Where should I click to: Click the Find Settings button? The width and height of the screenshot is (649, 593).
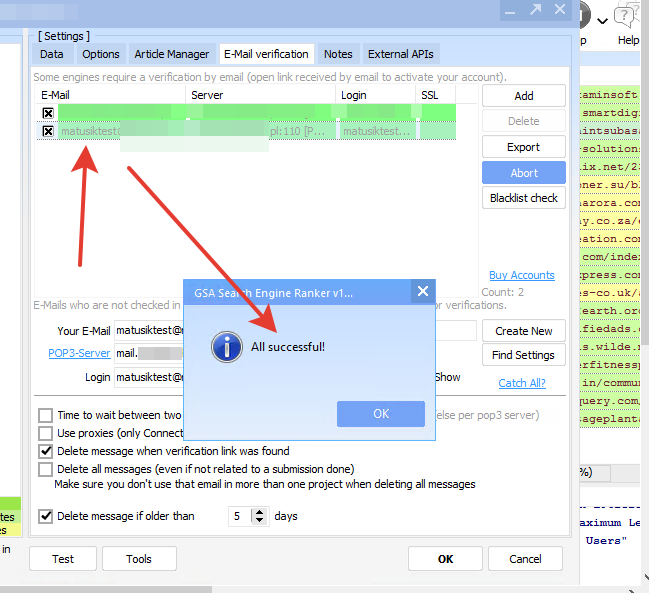click(524, 355)
